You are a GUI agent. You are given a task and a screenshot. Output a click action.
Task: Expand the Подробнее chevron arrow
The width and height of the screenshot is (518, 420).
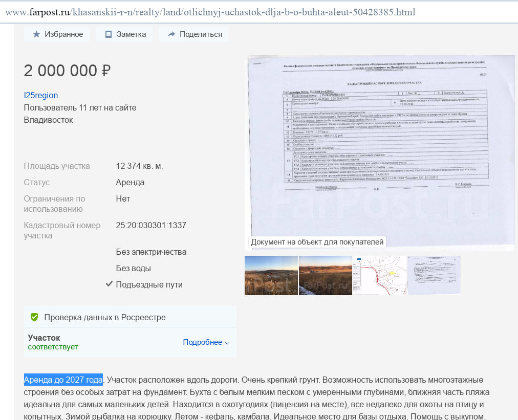[x=227, y=343]
